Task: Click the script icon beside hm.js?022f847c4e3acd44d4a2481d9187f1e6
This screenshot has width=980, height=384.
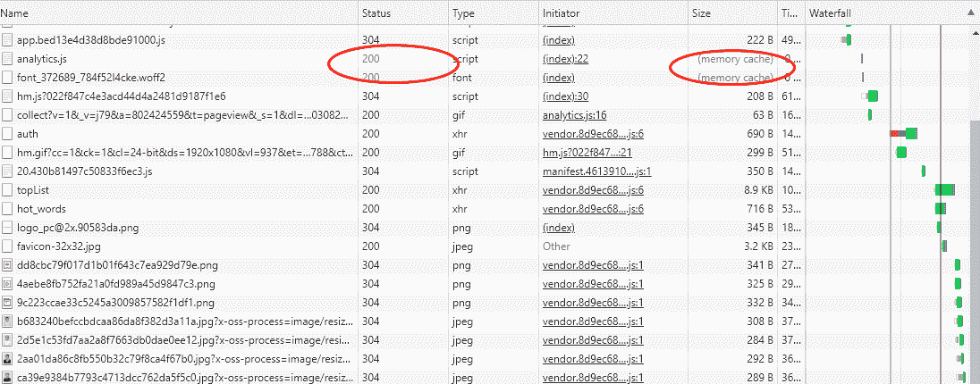Action: [x=7, y=96]
